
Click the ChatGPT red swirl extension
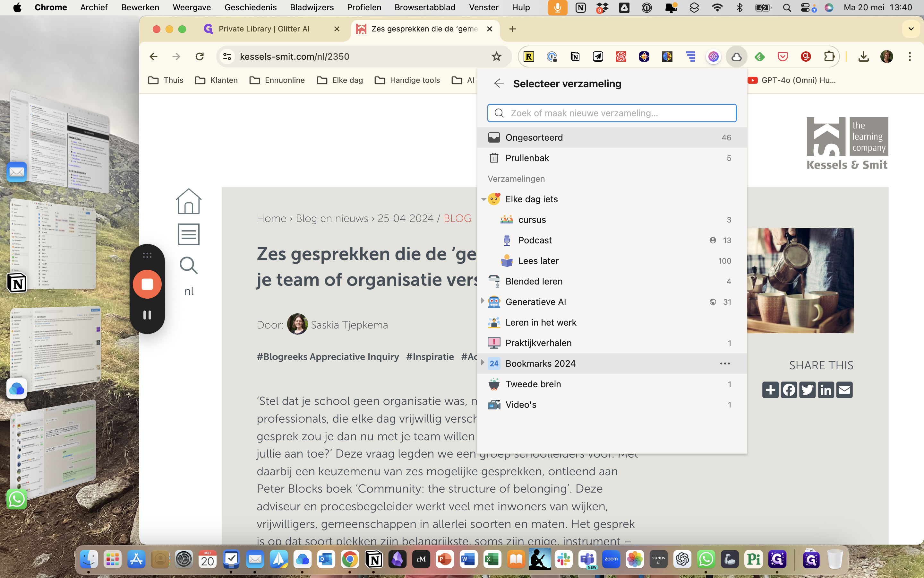coord(621,57)
